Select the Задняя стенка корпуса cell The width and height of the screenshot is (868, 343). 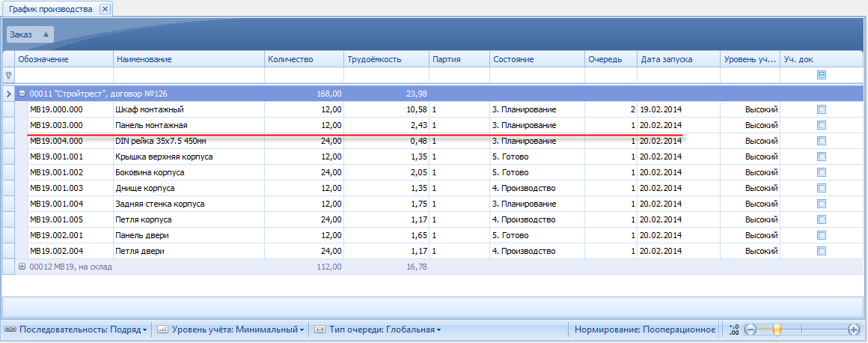(189, 204)
